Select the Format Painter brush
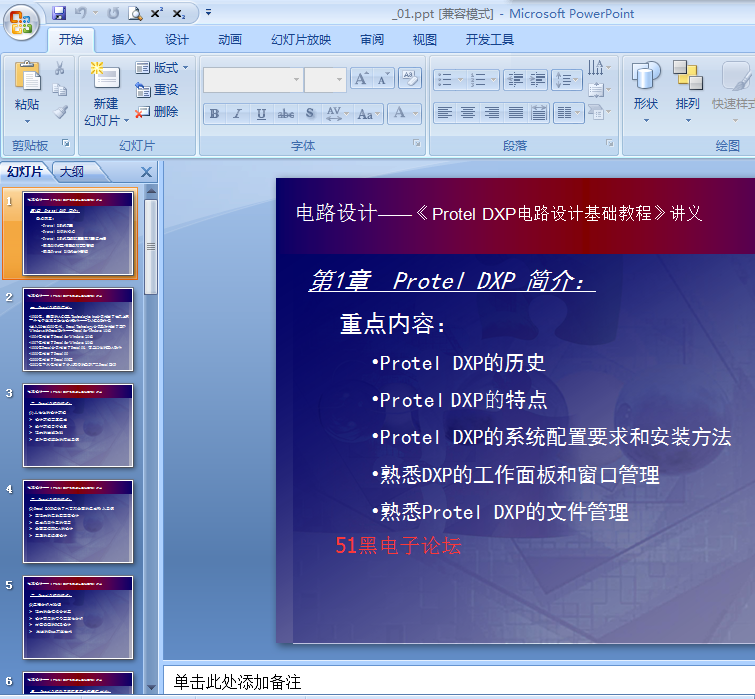The width and height of the screenshot is (755, 699). [x=60, y=112]
